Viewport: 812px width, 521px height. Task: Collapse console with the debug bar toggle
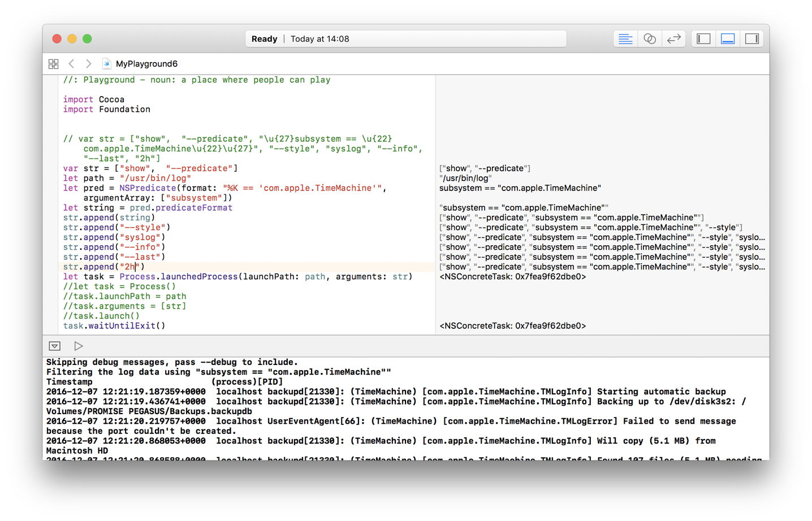tap(55, 346)
